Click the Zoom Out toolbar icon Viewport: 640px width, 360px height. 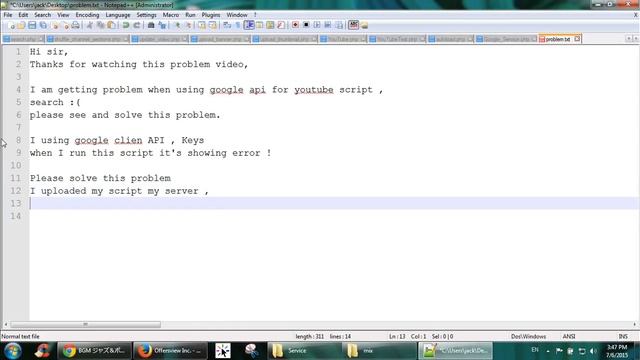point(188,25)
